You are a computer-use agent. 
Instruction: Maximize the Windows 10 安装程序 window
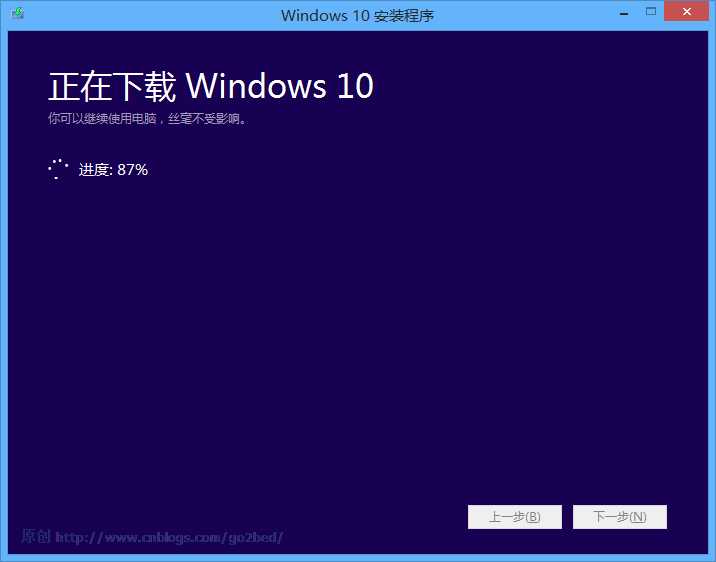pyautogui.click(x=651, y=12)
